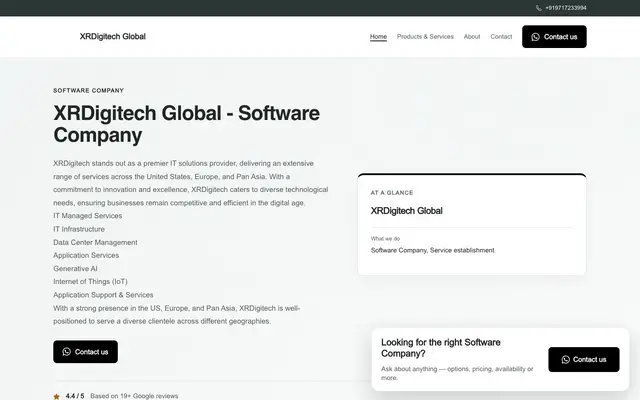Click WhatsApp icon in hero Contact us button

coord(67,352)
